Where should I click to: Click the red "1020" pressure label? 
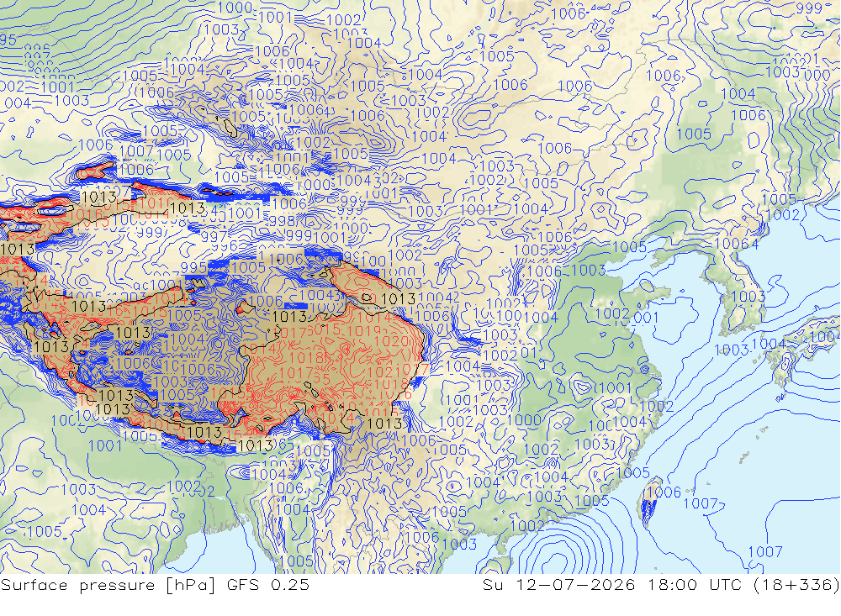click(x=391, y=341)
